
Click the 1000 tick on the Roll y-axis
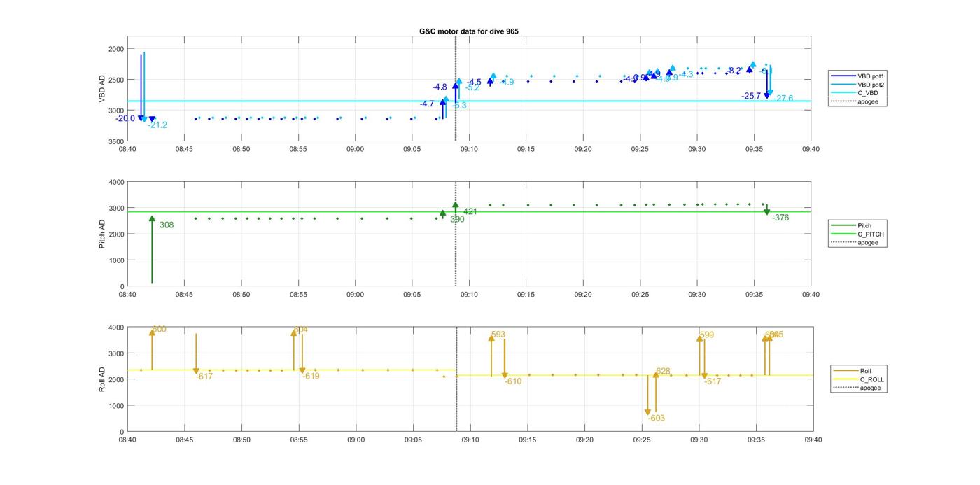coord(115,406)
